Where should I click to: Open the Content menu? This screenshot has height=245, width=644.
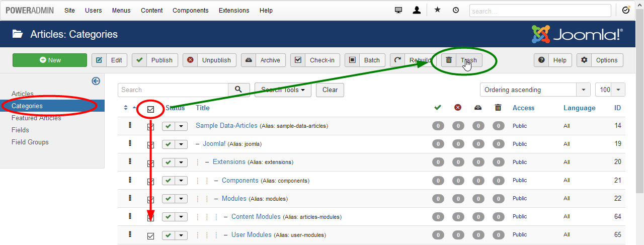click(x=152, y=10)
